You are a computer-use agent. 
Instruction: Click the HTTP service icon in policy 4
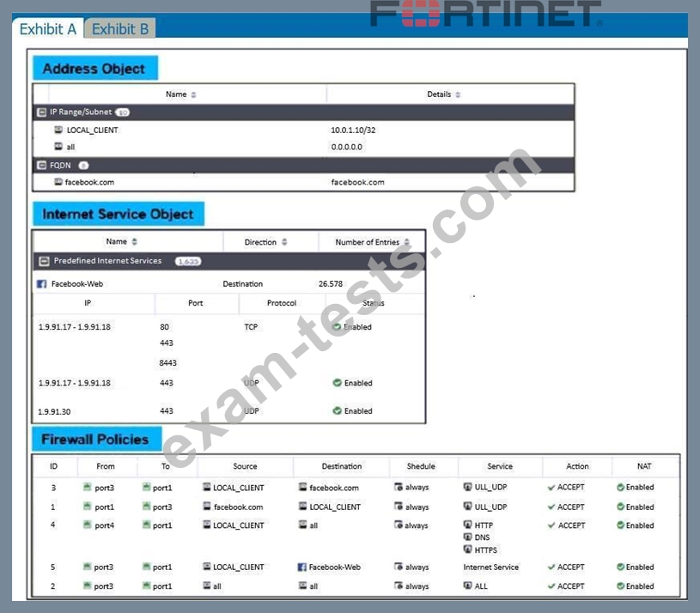tap(467, 525)
